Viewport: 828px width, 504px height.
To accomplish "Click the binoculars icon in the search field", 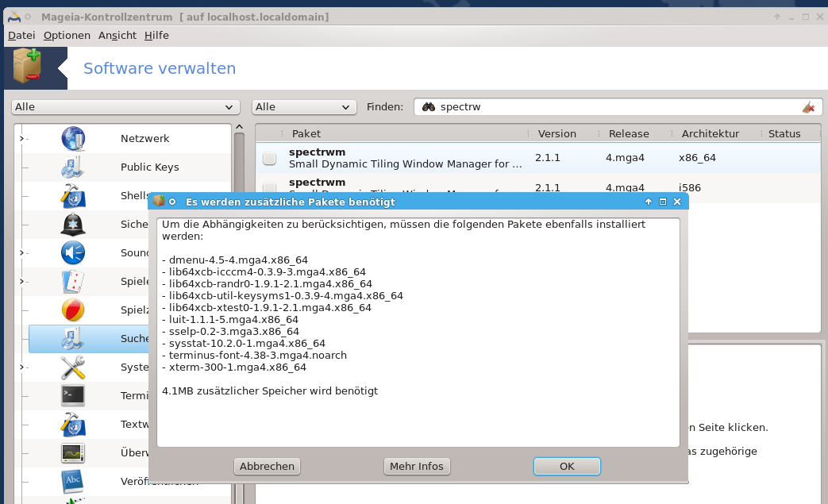I will 428,107.
